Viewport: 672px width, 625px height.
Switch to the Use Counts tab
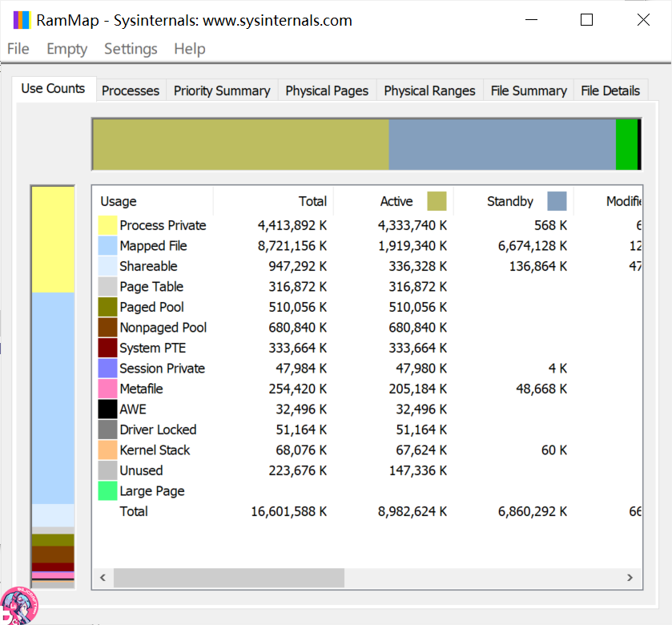(x=53, y=89)
